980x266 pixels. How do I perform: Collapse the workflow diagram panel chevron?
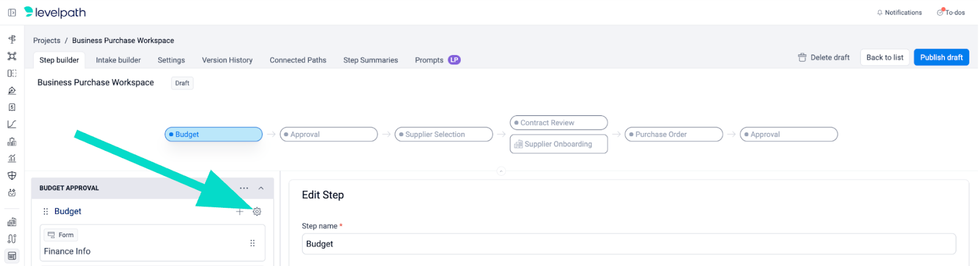[501, 172]
